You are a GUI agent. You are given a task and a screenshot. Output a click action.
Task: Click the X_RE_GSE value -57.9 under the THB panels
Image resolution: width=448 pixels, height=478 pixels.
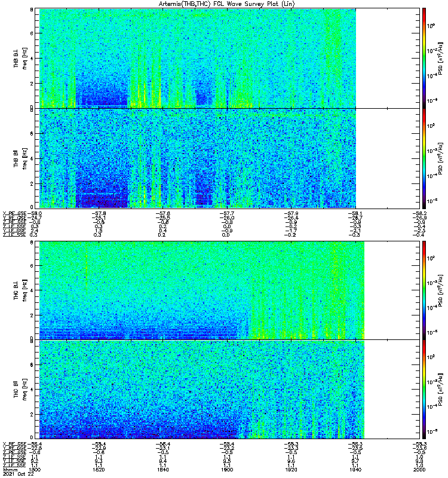coord(291,214)
